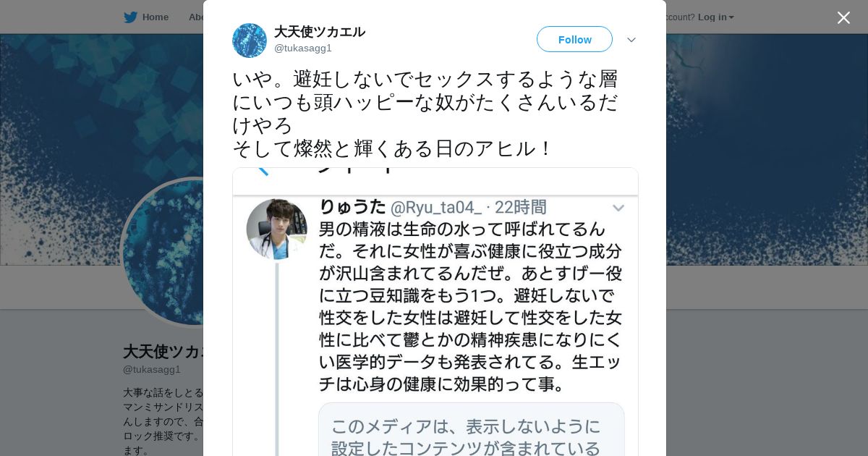Click the 大天使ツカエル display name in tweet
This screenshot has height=456, width=868.
[x=319, y=32]
